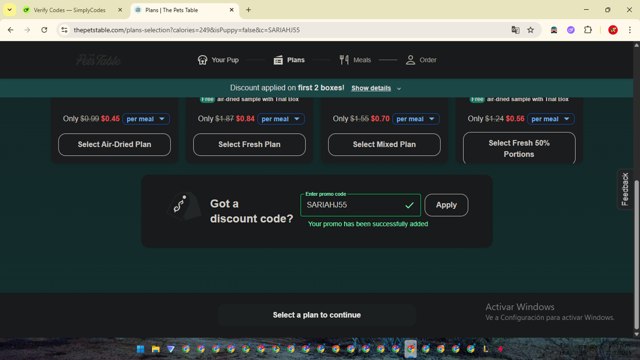Click the $0.45 Air-Dried discounted price
640x360 pixels.
(110, 119)
